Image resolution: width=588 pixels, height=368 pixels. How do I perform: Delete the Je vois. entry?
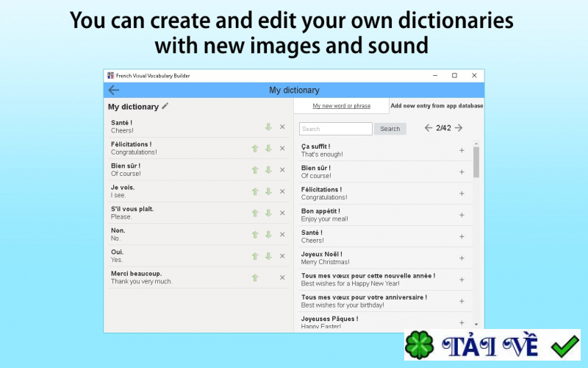282,191
